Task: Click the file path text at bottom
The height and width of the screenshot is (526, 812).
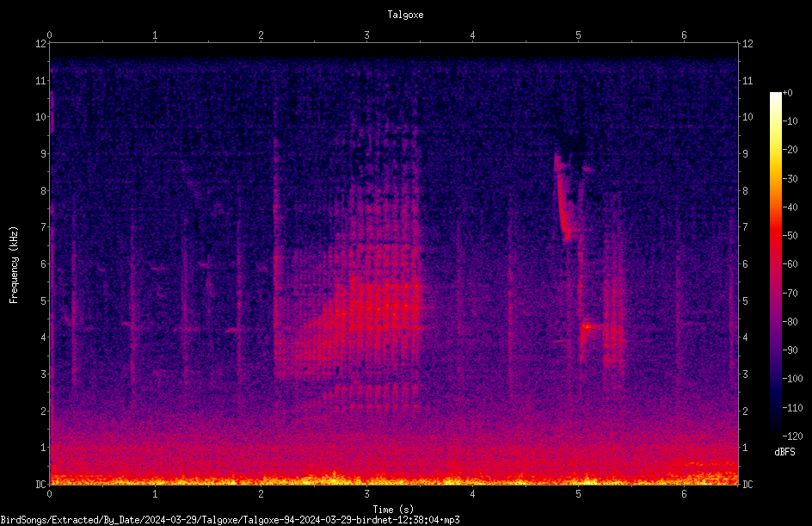Action: 230,520
